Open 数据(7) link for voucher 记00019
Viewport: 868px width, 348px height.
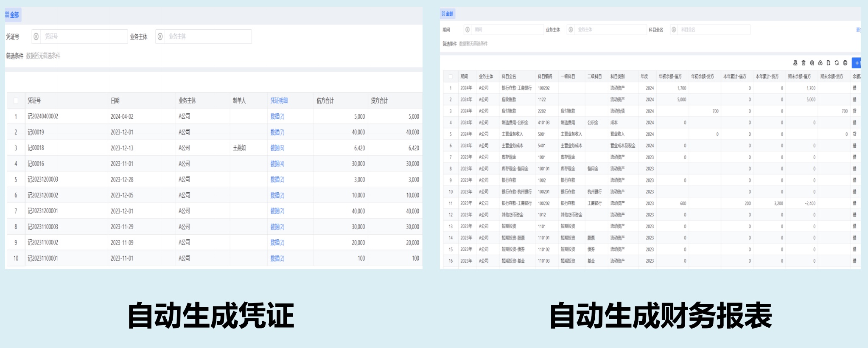point(277,132)
